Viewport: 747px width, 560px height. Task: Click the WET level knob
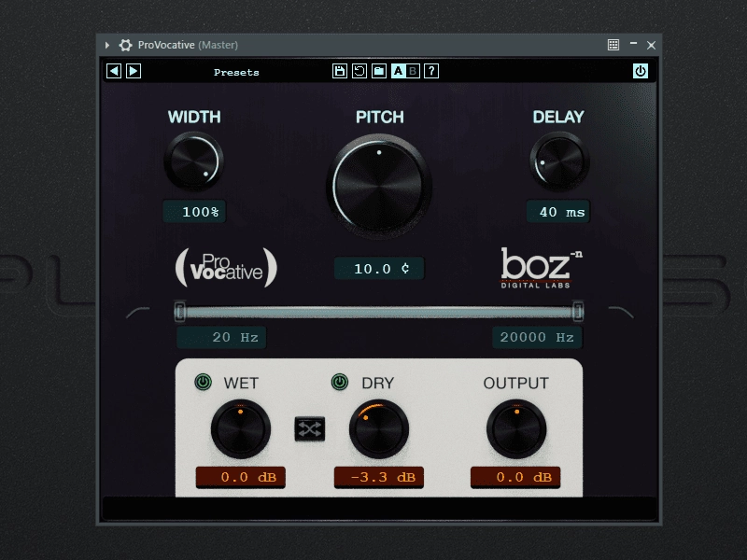(x=241, y=429)
